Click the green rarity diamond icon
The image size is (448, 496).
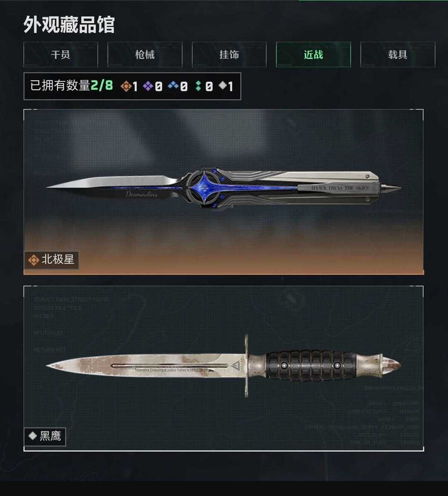coord(198,86)
